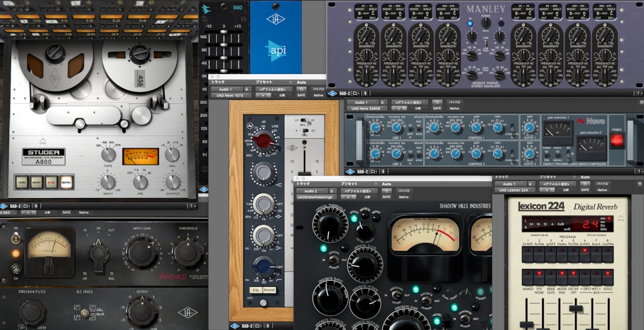
Task: Click the OUTPUT knob on Studer A800
Action: point(172,182)
